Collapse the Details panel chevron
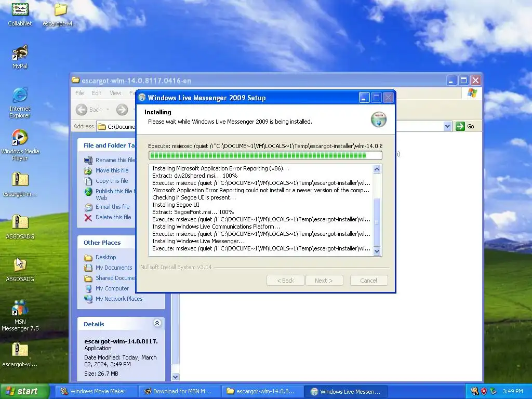This screenshot has width=532, height=399. point(157,323)
